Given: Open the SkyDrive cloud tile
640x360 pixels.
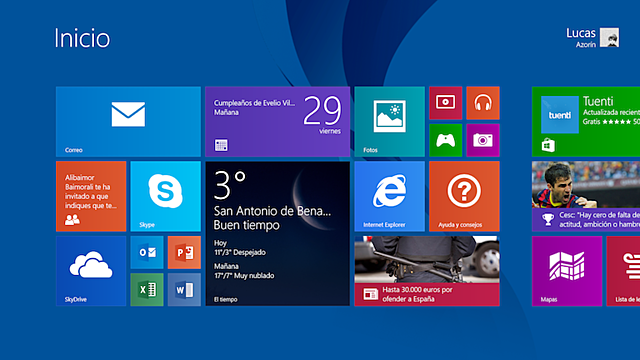Looking at the screenshot, I should tap(91, 271).
